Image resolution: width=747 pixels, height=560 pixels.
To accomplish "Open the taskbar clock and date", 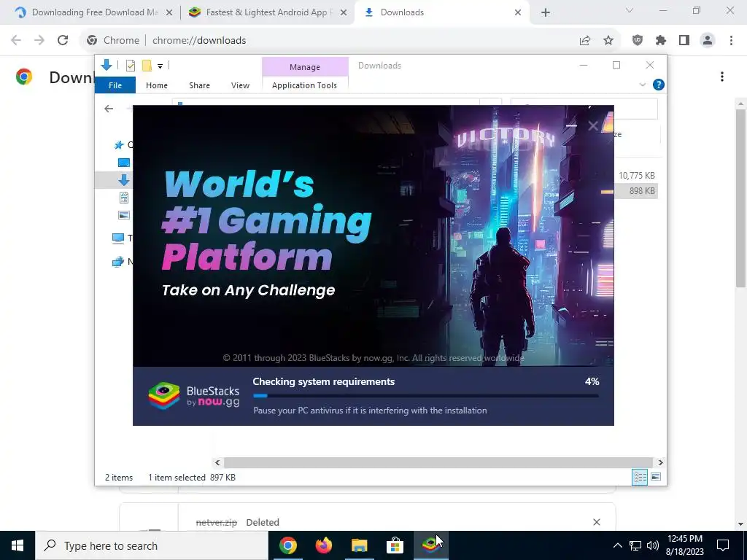I will pyautogui.click(x=685, y=545).
